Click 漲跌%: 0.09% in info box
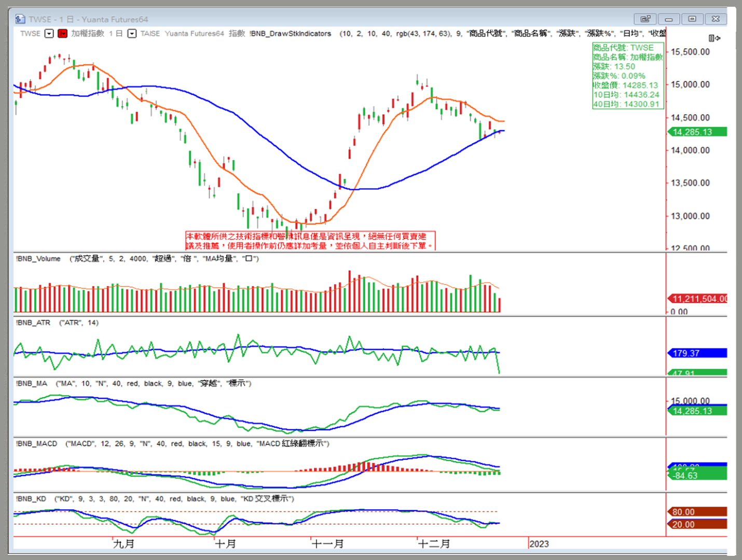This screenshot has width=742, height=560. [619, 76]
